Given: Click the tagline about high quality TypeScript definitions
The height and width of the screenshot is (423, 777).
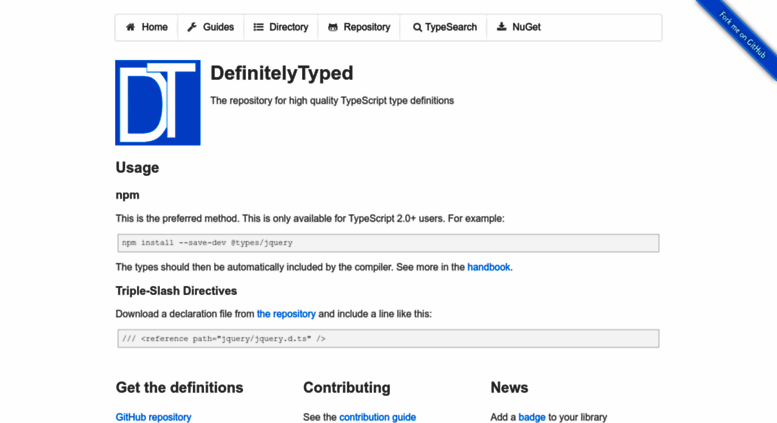Looking at the screenshot, I should pos(332,101).
